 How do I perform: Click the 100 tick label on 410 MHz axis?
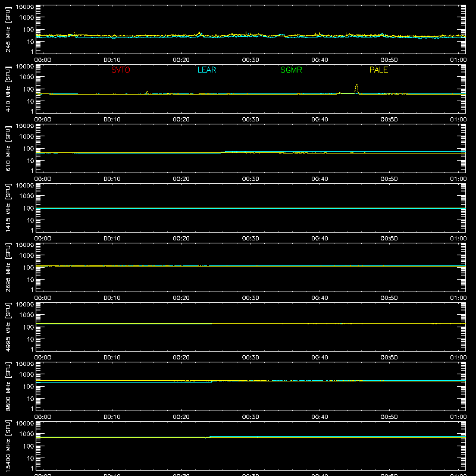[x=29, y=89]
